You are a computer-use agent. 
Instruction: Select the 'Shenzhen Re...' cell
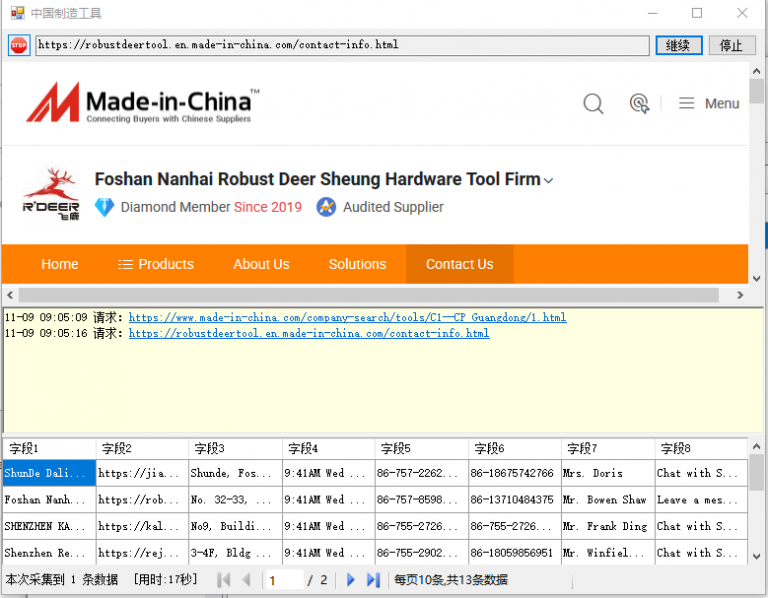point(49,552)
